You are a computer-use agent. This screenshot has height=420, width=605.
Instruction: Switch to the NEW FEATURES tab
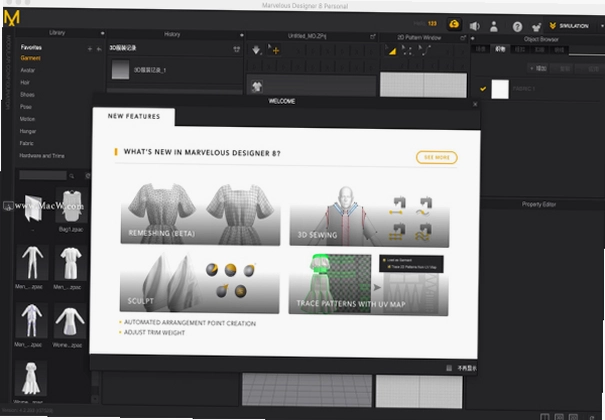134,116
